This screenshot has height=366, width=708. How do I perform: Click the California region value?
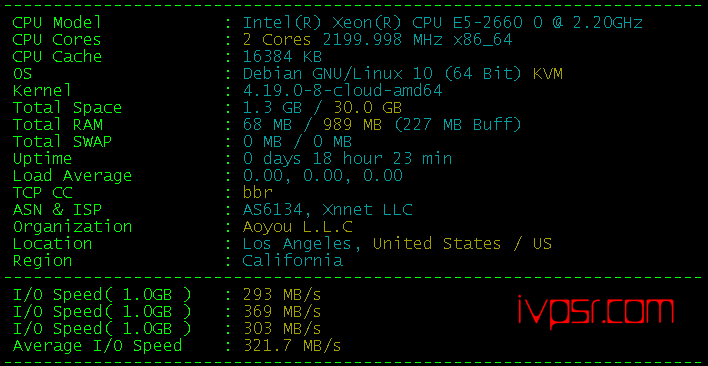click(x=292, y=261)
